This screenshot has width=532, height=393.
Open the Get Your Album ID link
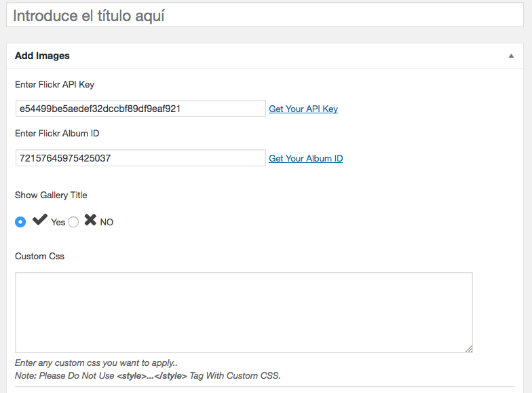pyautogui.click(x=305, y=159)
